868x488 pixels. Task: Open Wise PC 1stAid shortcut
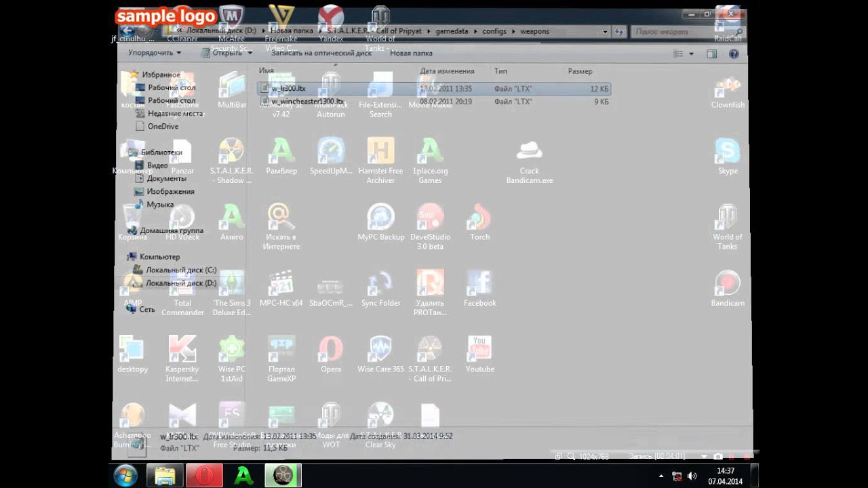(x=232, y=359)
